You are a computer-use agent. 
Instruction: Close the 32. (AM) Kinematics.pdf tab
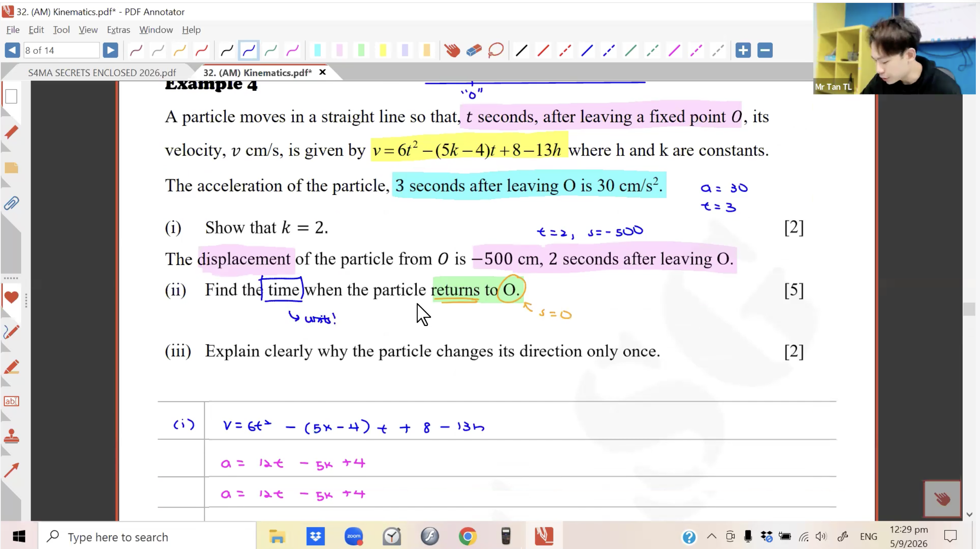click(x=323, y=72)
